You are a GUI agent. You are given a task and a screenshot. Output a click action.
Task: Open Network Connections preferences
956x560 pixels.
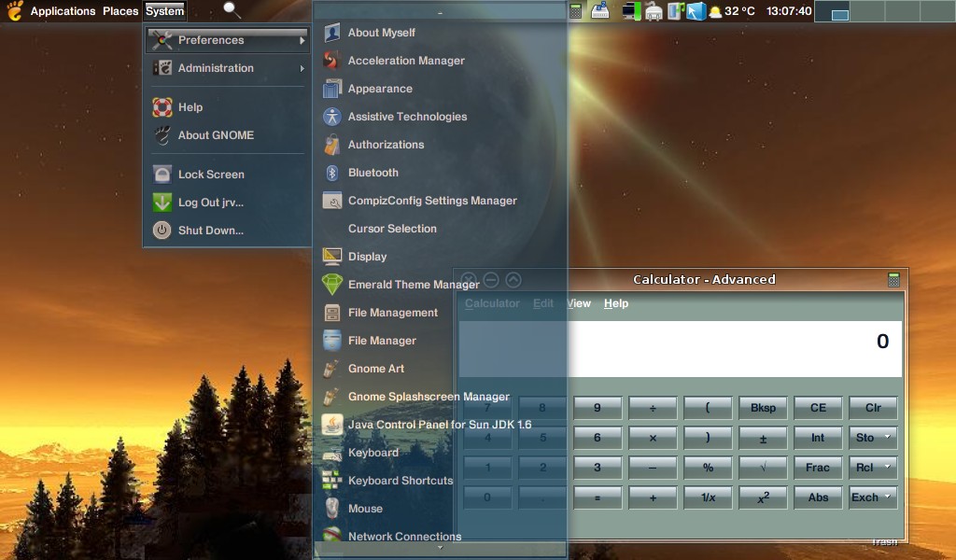(x=439, y=536)
